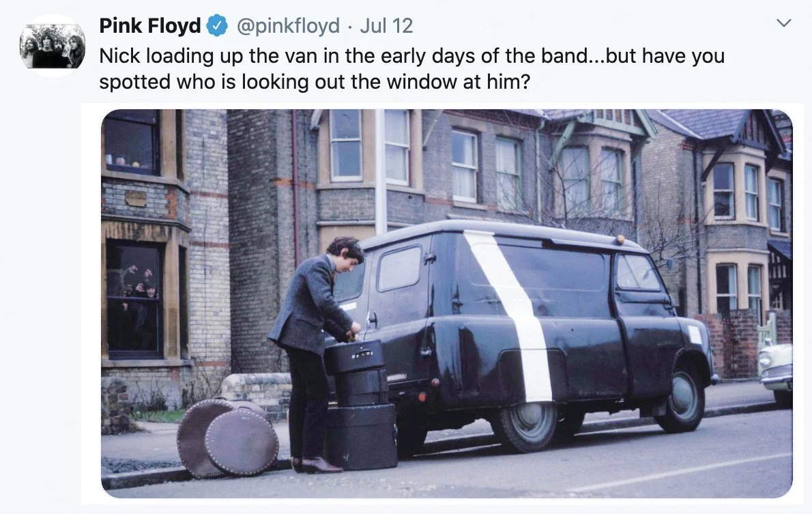The image size is (812, 514).
Task: Click the amber light on the van roof
Action: 620,240
